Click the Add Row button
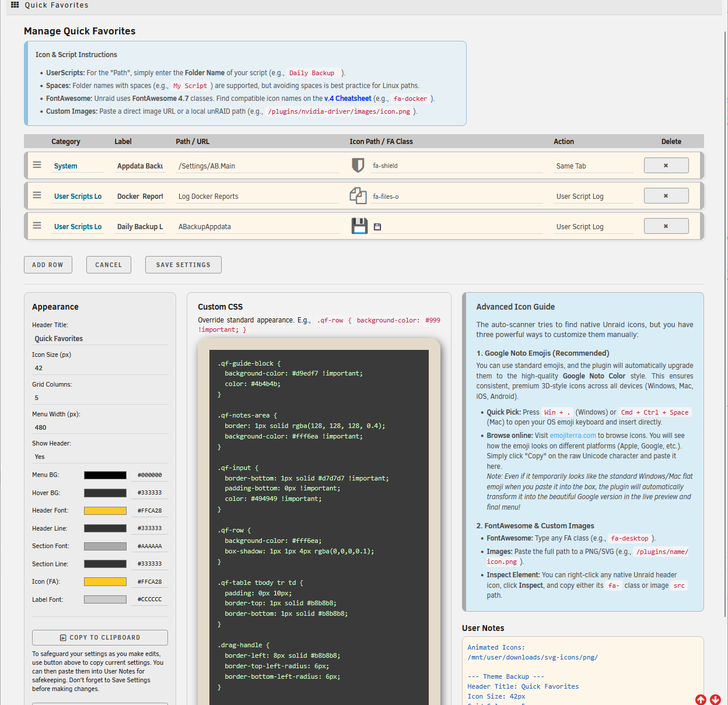728x705 pixels. (x=48, y=265)
